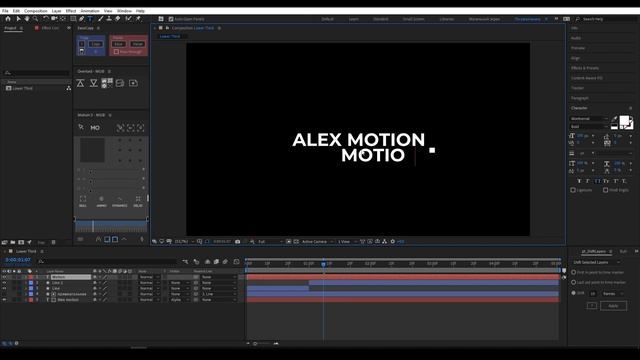Click the current timecode display in the timeline
Image resolution: width=640 pixels, height=360 pixels.
[18, 260]
